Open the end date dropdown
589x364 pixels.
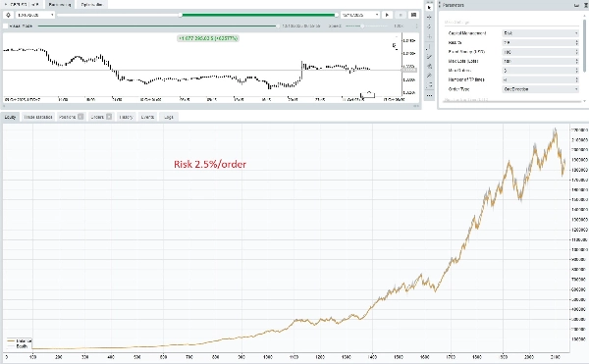pyautogui.click(x=360, y=15)
